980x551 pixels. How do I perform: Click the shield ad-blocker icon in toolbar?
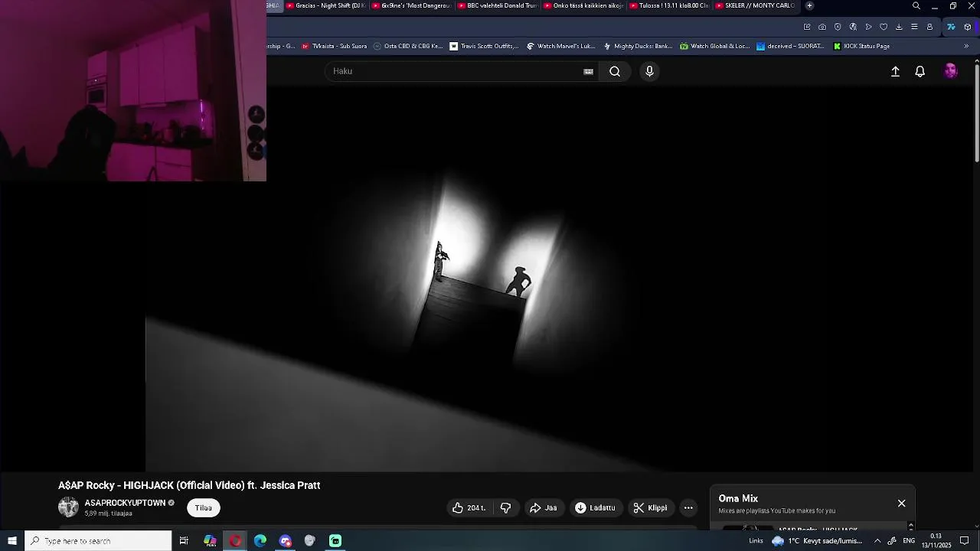point(838,27)
